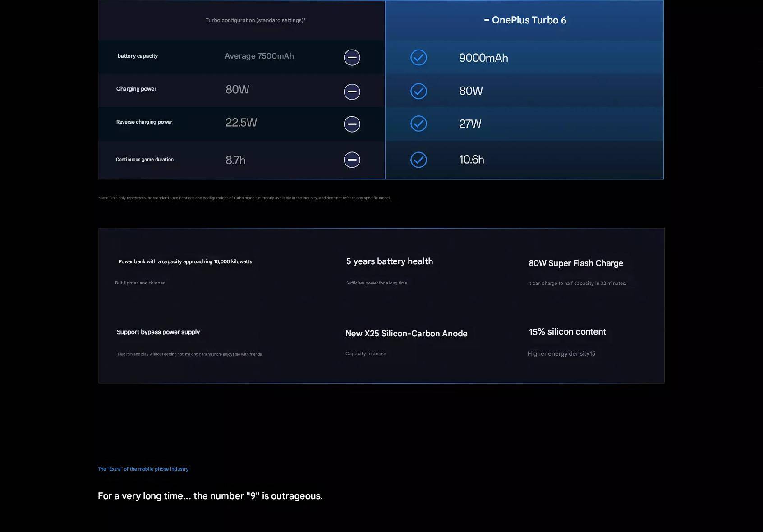
Task: Click the checkmark icon next to 9000mAh
Action: pos(418,57)
